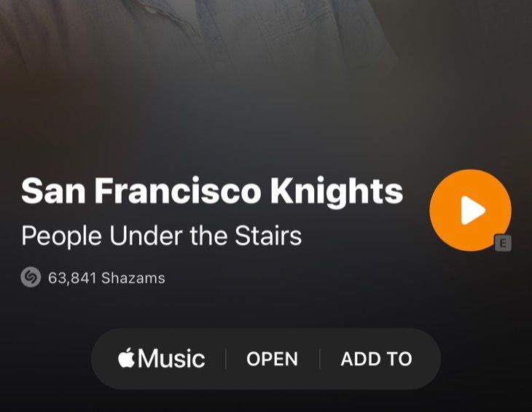
Task: Click the white triangle play icon
Action: (x=472, y=210)
